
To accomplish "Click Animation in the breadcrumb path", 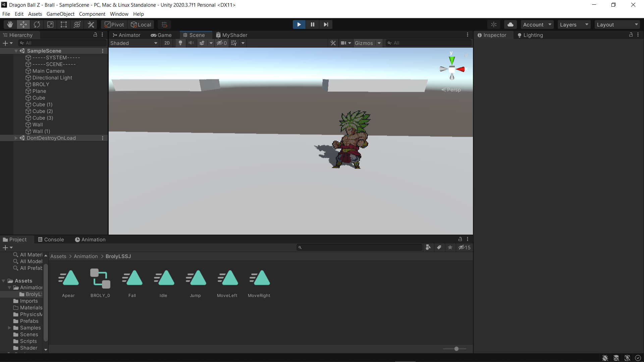I will pos(86,256).
